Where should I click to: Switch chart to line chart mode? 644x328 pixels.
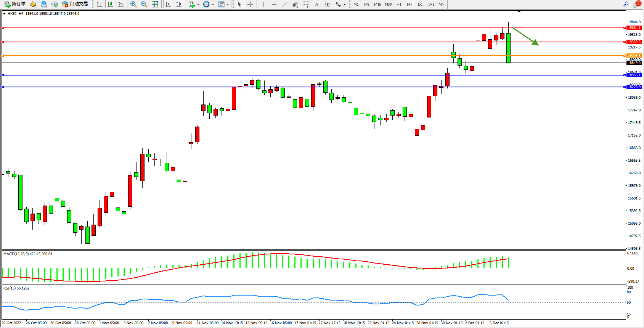point(121,4)
